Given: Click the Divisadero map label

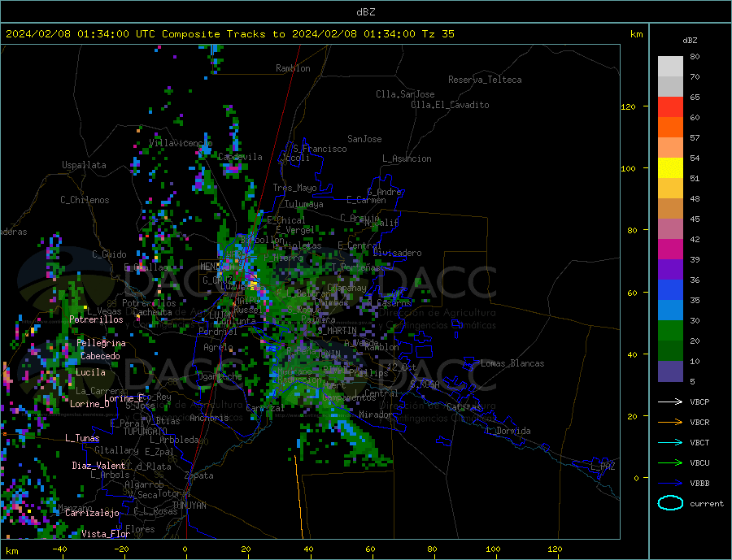Looking at the screenshot, I should point(397,253).
